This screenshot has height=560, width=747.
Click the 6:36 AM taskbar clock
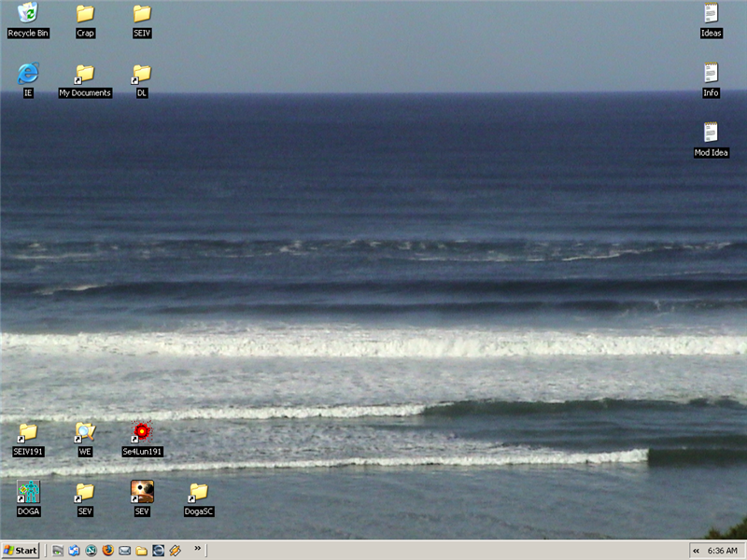(x=723, y=551)
